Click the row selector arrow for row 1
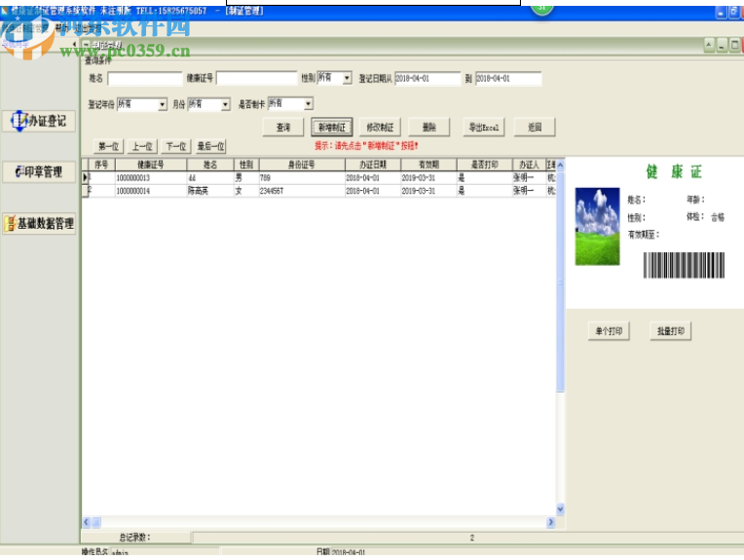 pos(86,177)
